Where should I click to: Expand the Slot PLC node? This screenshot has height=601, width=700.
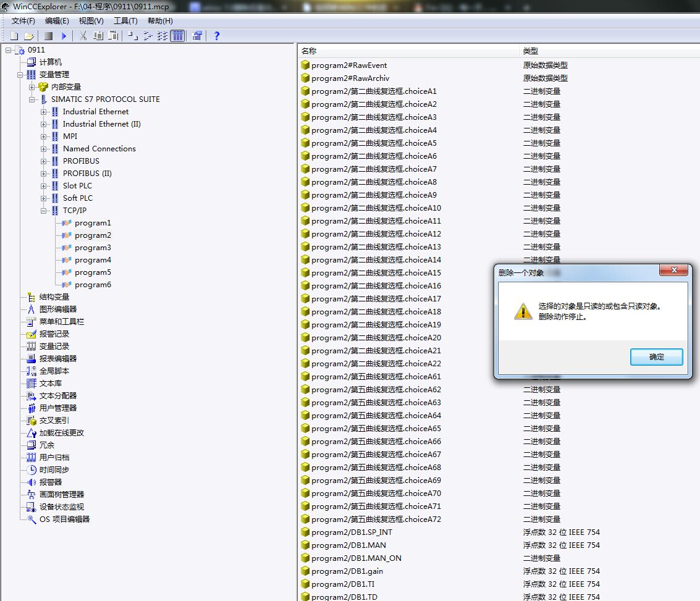43,186
